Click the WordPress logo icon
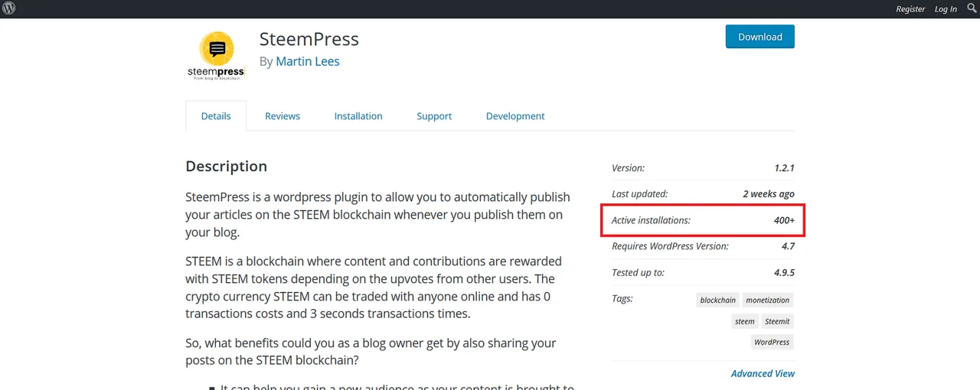980x390 pixels. (x=9, y=8)
